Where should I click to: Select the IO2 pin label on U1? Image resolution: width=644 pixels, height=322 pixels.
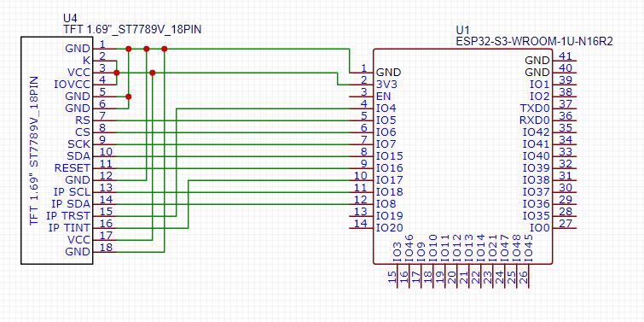[539, 97]
